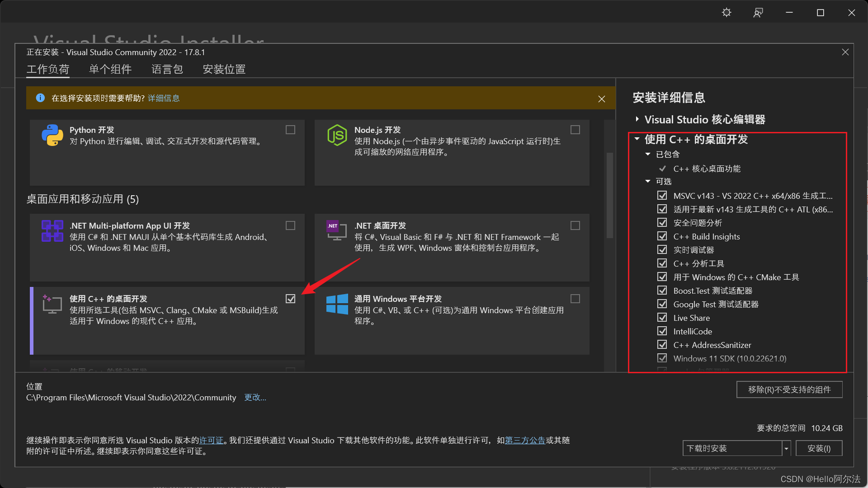The height and width of the screenshot is (488, 868).
Task: Click the install path text
Action: (x=131, y=397)
